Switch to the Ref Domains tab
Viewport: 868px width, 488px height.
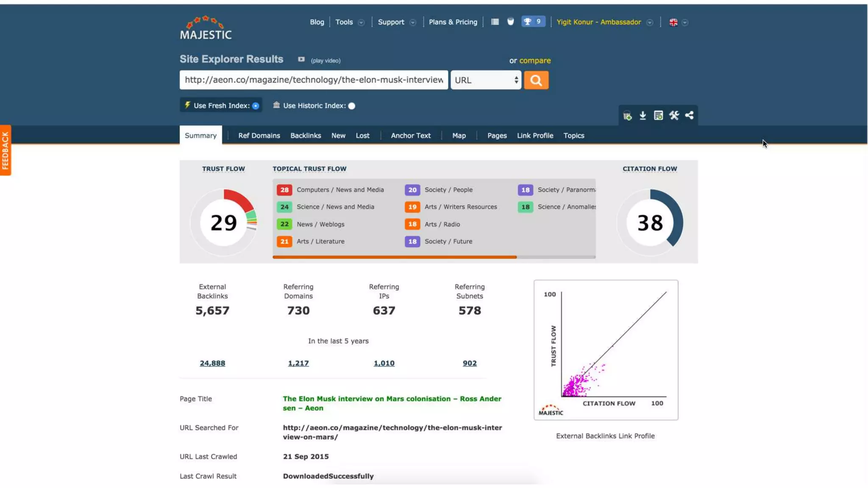[x=259, y=136]
